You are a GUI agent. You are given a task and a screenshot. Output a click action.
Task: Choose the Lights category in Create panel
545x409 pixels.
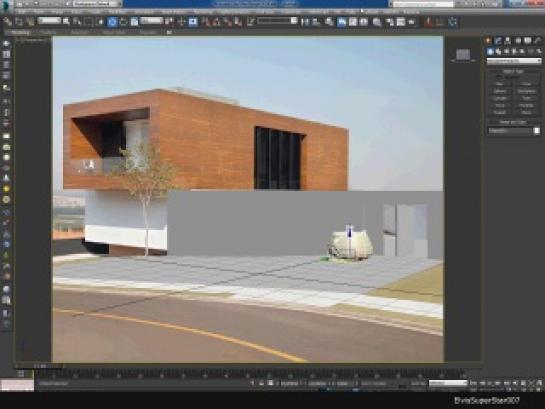[x=506, y=51]
